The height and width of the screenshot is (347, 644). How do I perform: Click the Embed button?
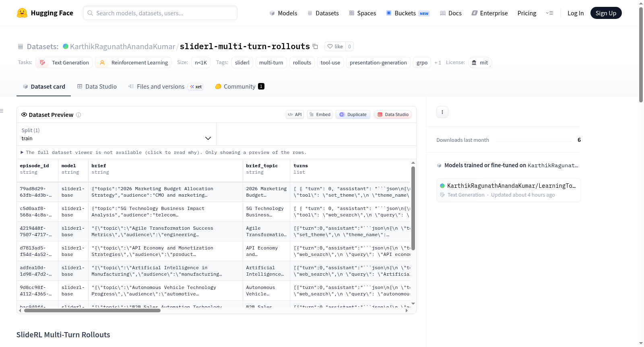click(320, 114)
